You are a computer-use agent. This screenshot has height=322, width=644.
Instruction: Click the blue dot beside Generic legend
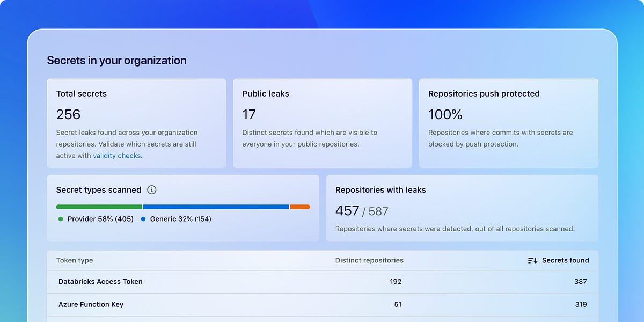[143, 219]
